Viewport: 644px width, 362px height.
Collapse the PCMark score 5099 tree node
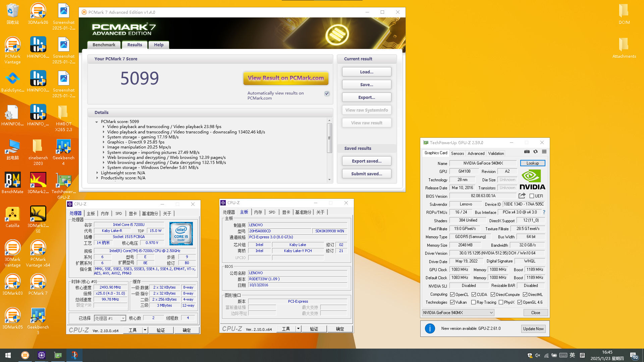click(97, 122)
